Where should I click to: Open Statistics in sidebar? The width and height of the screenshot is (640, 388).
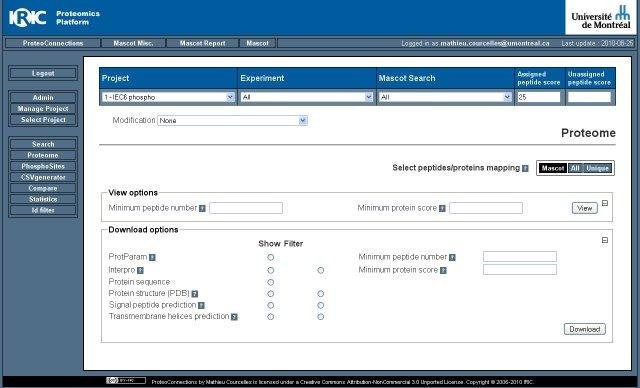click(x=43, y=199)
